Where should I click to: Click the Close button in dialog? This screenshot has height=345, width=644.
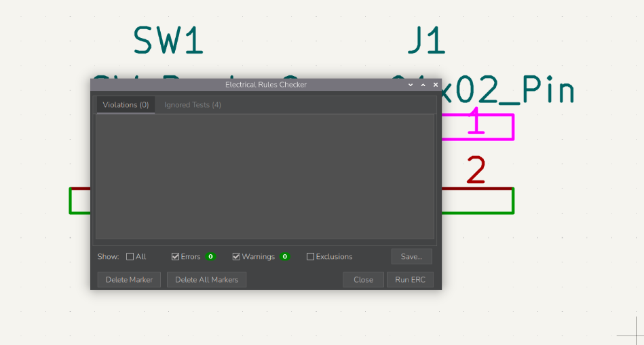[x=363, y=280]
